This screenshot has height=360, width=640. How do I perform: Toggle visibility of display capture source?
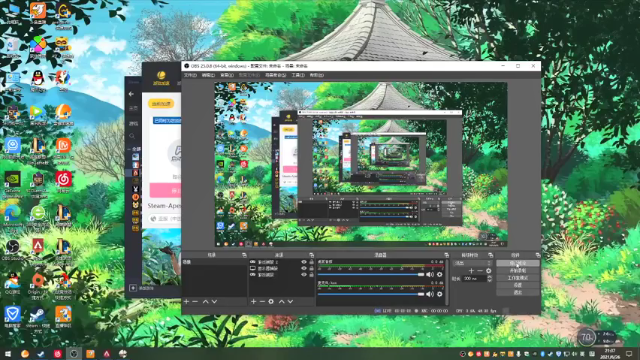[x=304, y=269]
